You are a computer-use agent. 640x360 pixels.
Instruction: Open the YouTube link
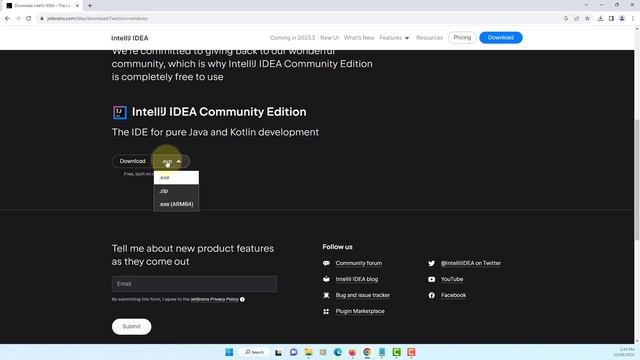pyautogui.click(x=452, y=279)
